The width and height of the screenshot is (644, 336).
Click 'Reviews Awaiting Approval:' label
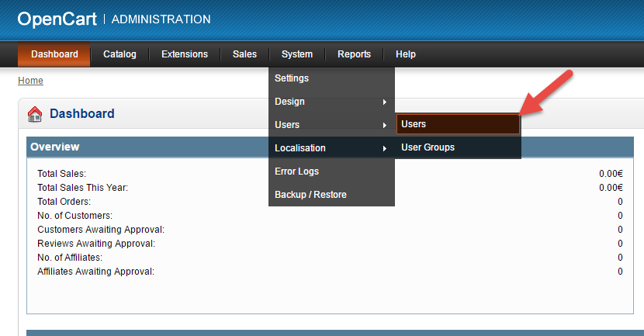coord(96,244)
